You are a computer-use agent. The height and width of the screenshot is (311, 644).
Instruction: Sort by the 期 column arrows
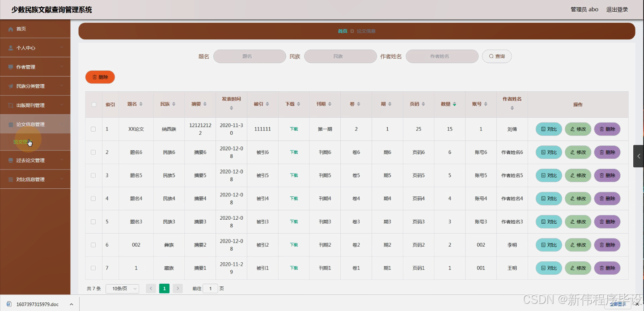click(390, 104)
